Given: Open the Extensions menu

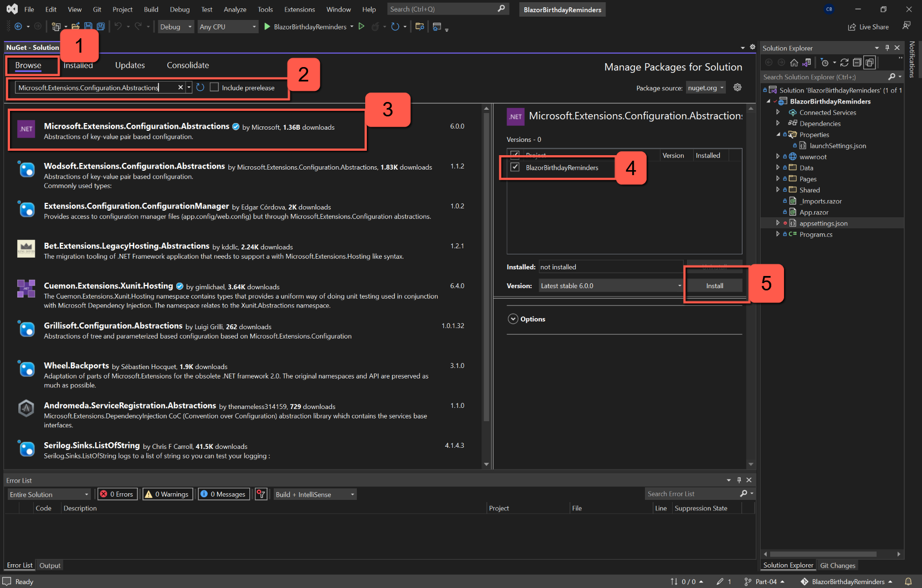Looking at the screenshot, I should click(299, 9).
